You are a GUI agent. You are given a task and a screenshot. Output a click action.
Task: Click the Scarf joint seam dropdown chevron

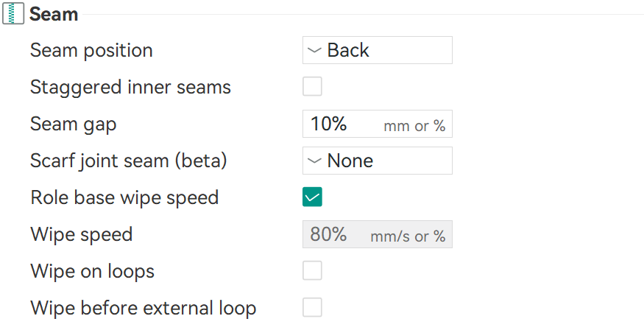click(x=315, y=161)
